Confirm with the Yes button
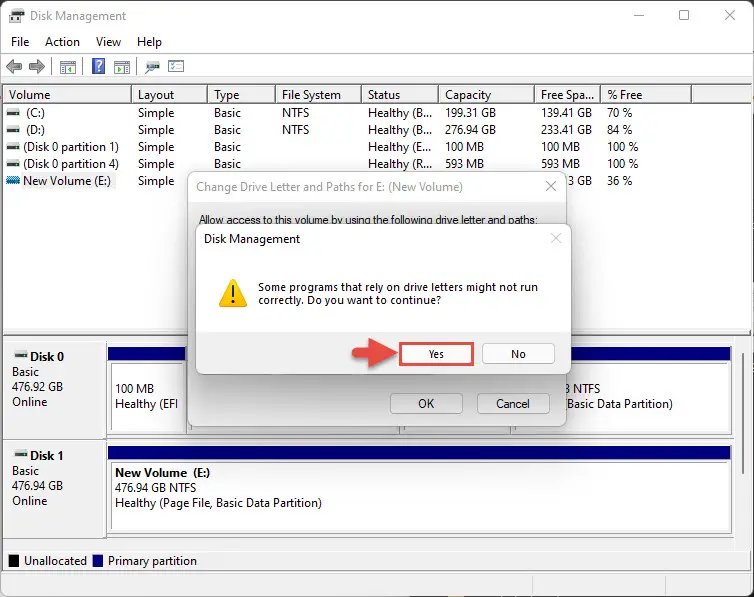This screenshot has width=754, height=597. 436,354
